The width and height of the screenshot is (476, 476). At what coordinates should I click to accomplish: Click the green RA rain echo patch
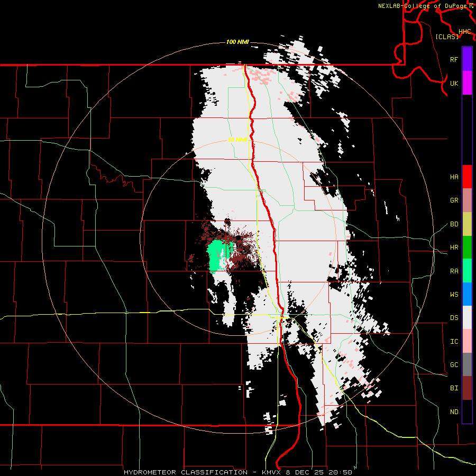pos(217,254)
